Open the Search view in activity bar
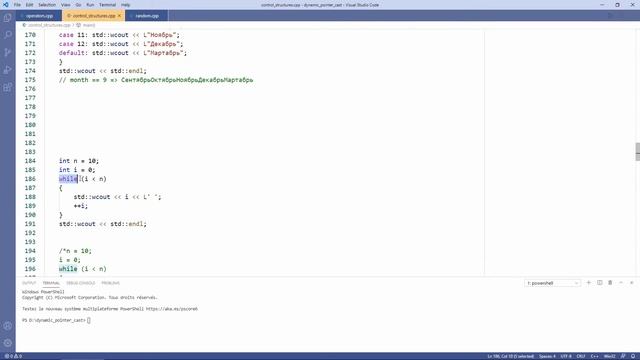The height and width of the screenshot is (360, 640). coord(8,35)
